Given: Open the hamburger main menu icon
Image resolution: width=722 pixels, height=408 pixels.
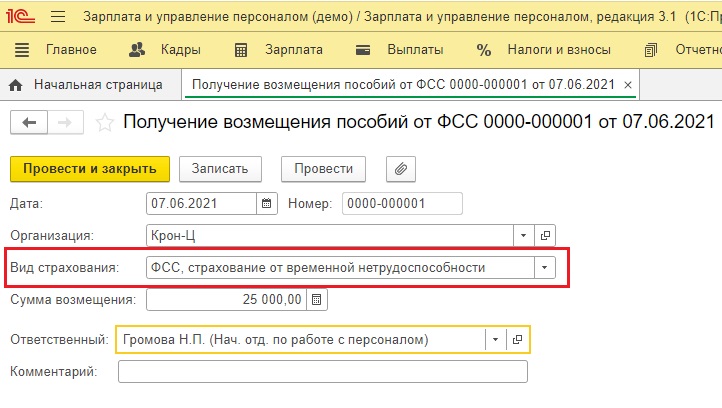Looking at the screenshot, I should point(58,17).
